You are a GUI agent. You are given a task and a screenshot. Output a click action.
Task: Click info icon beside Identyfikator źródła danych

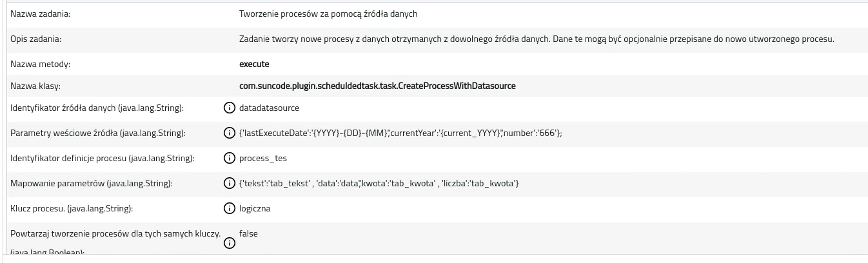click(x=229, y=108)
